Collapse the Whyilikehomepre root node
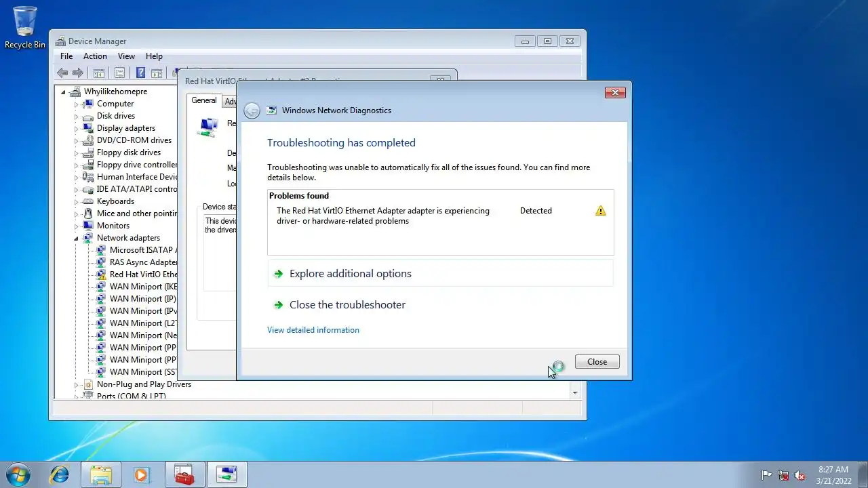This screenshot has height=488, width=868. 63,91
